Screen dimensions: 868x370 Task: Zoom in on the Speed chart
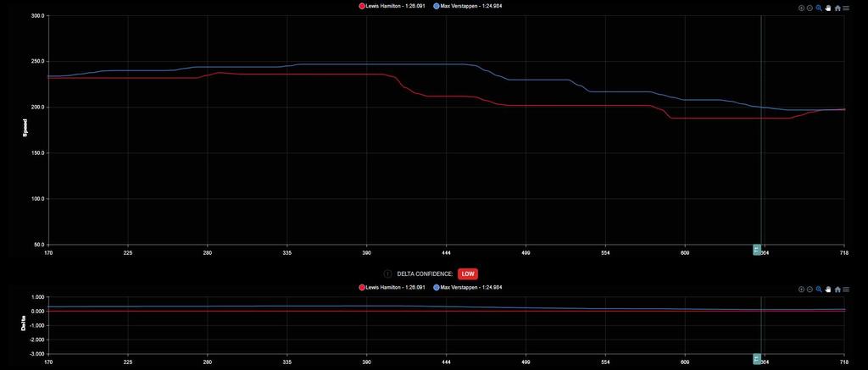click(801, 8)
